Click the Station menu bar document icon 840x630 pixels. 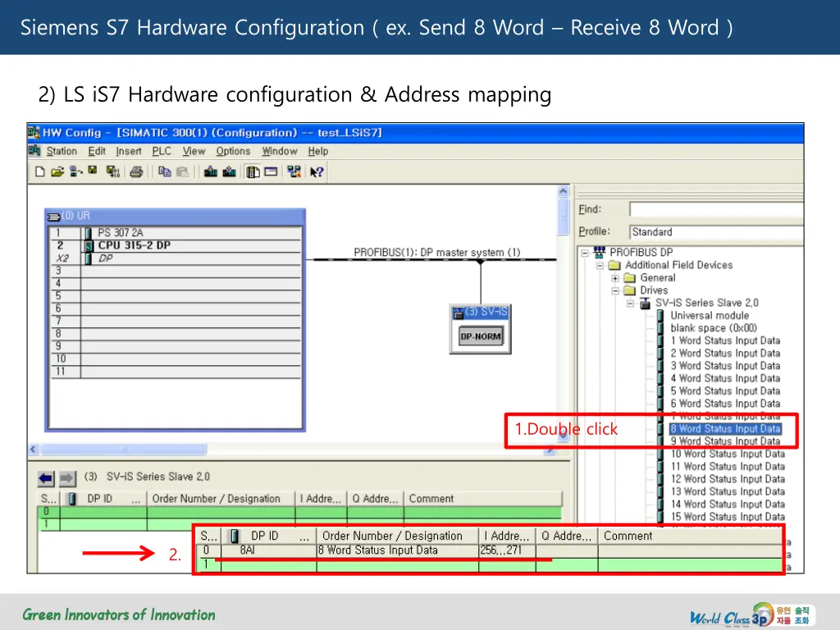tap(34, 151)
